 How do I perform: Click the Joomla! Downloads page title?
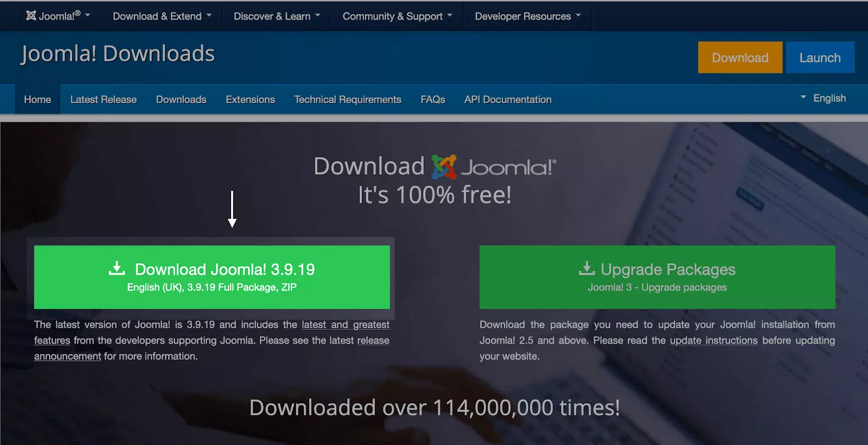(118, 54)
